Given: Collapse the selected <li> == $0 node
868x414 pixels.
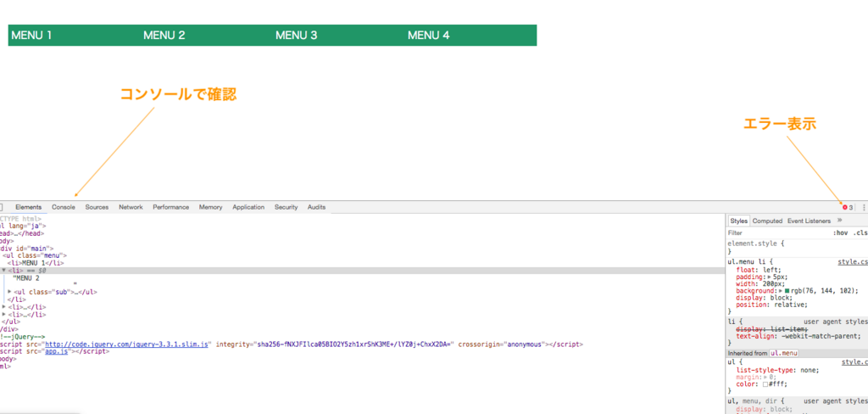Looking at the screenshot, I should tap(4, 271).
